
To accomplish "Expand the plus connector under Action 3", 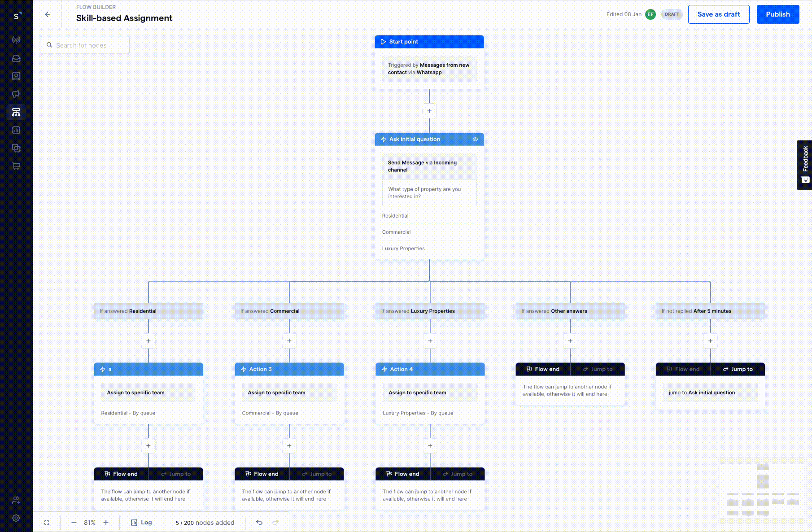I will pos(289,445).
